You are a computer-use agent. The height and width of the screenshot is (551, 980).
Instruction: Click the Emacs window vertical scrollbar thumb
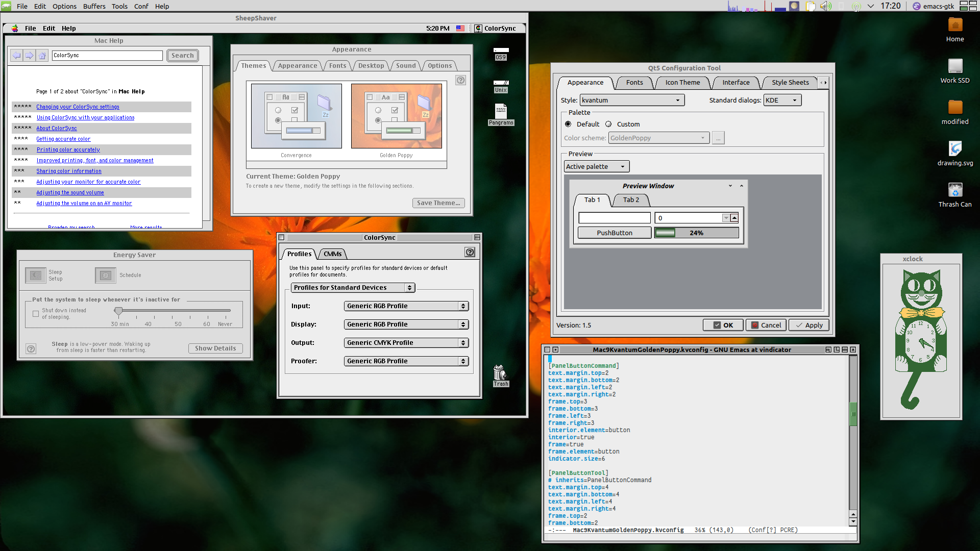point(853,414)
